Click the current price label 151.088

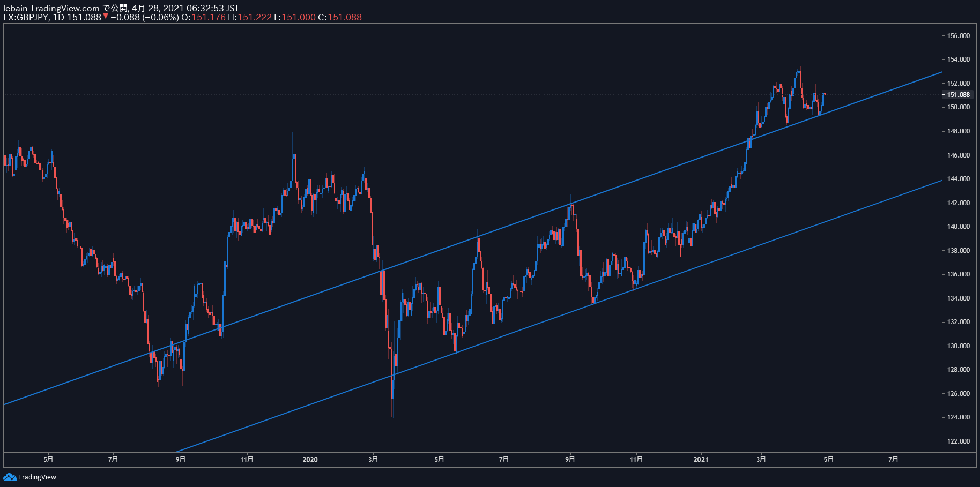(958, 95)
